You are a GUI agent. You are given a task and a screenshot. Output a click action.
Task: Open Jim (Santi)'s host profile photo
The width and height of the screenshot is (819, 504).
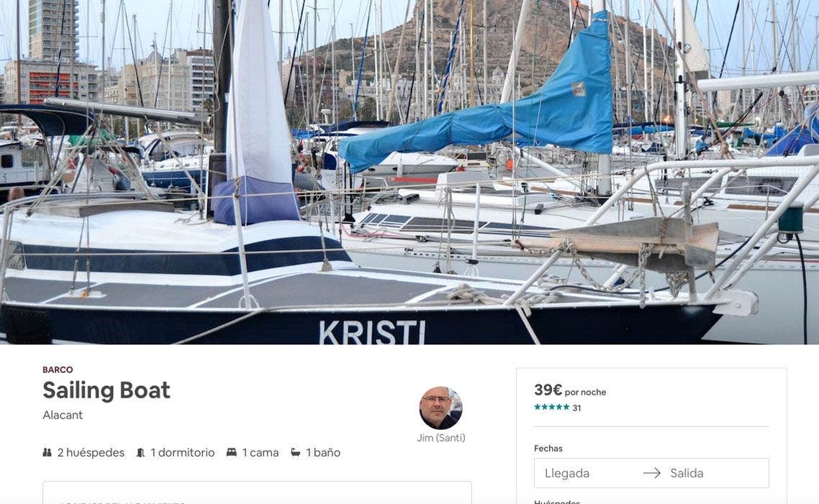(x=440, y=408)
